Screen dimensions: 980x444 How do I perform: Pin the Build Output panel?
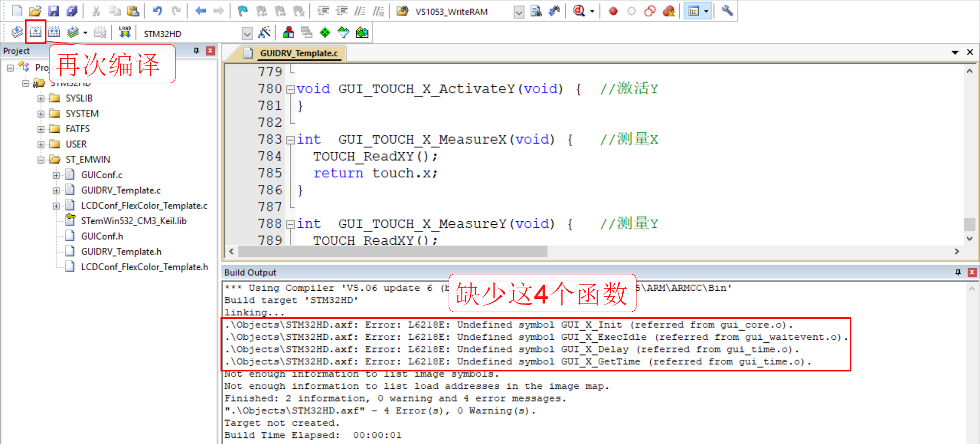coord(958,272)
